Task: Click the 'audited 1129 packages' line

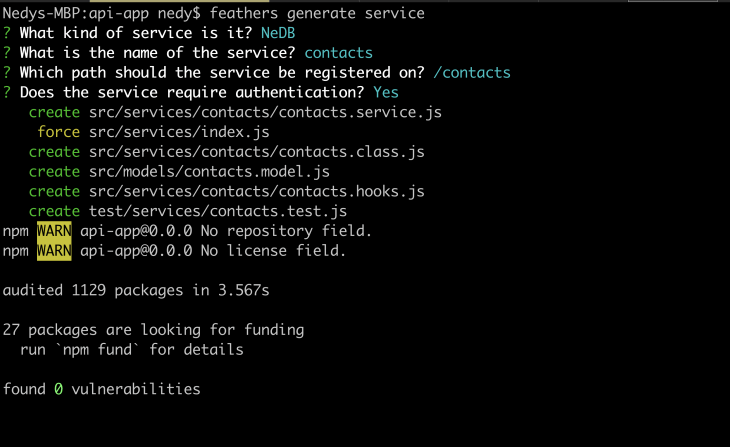Action: pos(136,290)
